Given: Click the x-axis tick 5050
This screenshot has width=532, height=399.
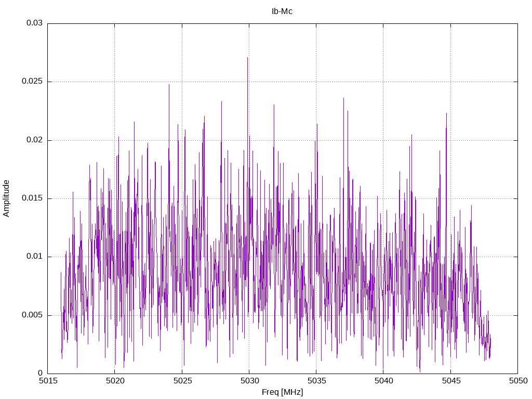Looking at the screenshot, I should [x=518, y=381].
